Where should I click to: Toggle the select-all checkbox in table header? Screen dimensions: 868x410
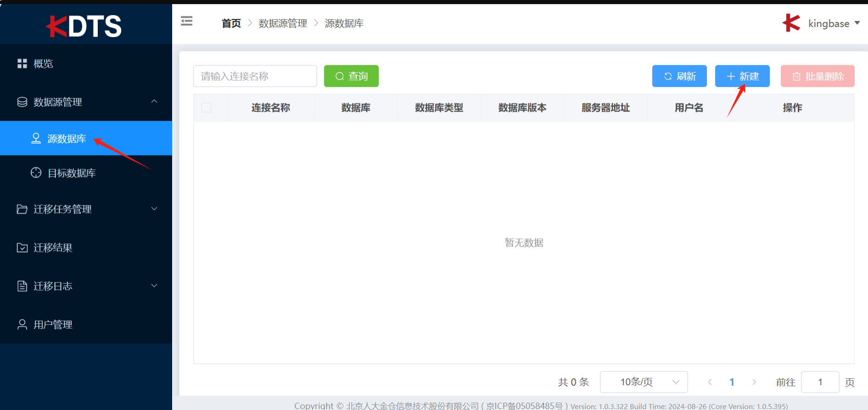click(207, 107)
